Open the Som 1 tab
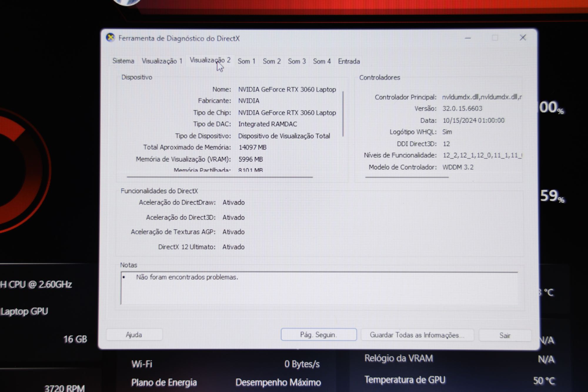588x392 pixels. (246, 61)
